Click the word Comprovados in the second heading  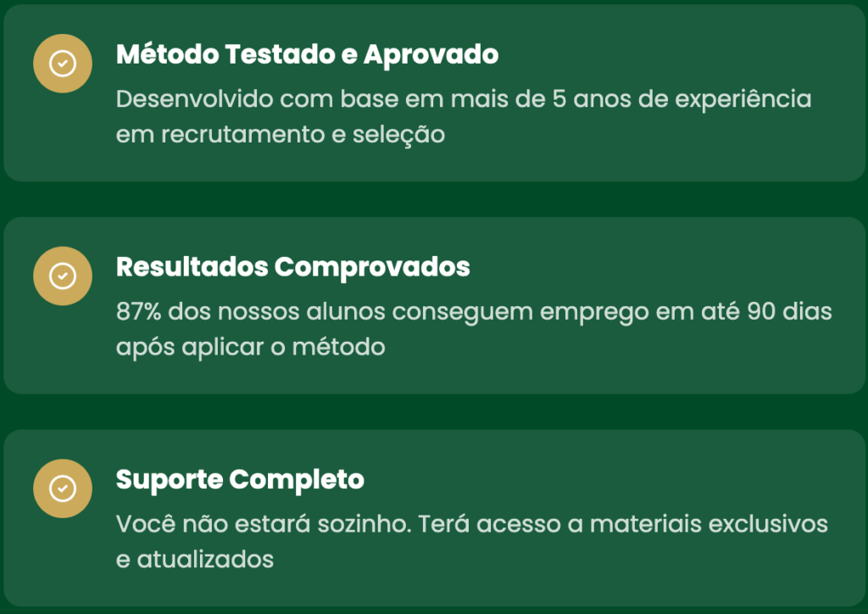tap(372, 267)
